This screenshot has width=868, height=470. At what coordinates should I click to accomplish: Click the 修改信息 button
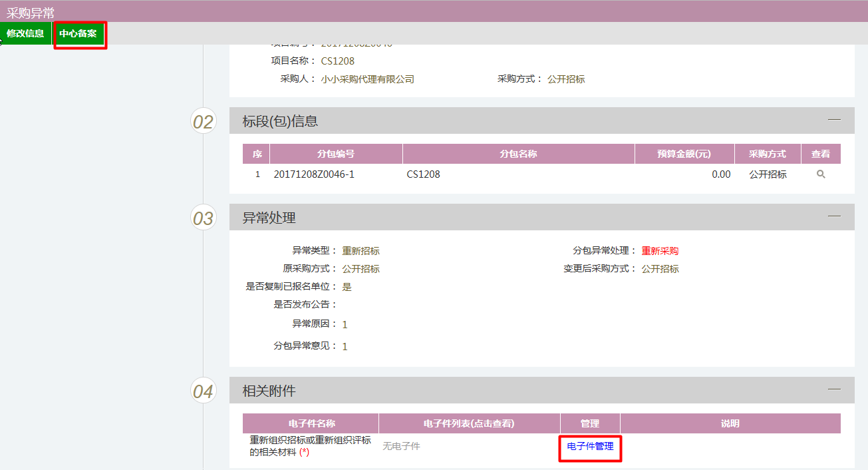coord(25,34)
